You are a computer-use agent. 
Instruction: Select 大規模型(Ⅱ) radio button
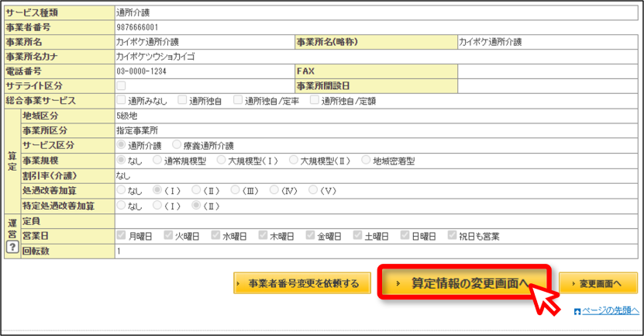(x=293, y=160)
